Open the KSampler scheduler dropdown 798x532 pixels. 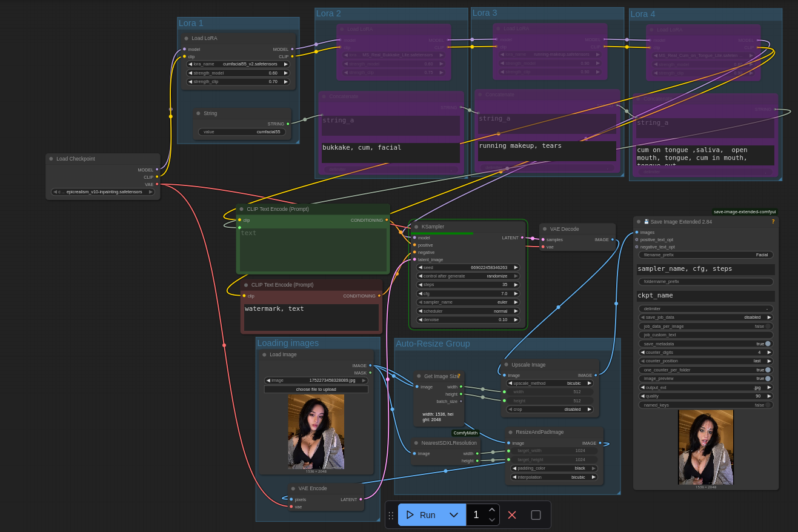pos(468,311)
